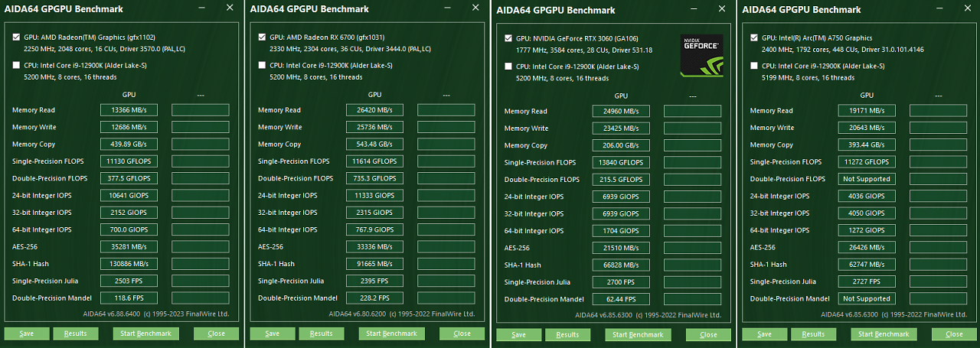Click Not Supported in Double-Precision Mandel row
The width and height of the screenshot is (980, 348).
pos(867,299)
